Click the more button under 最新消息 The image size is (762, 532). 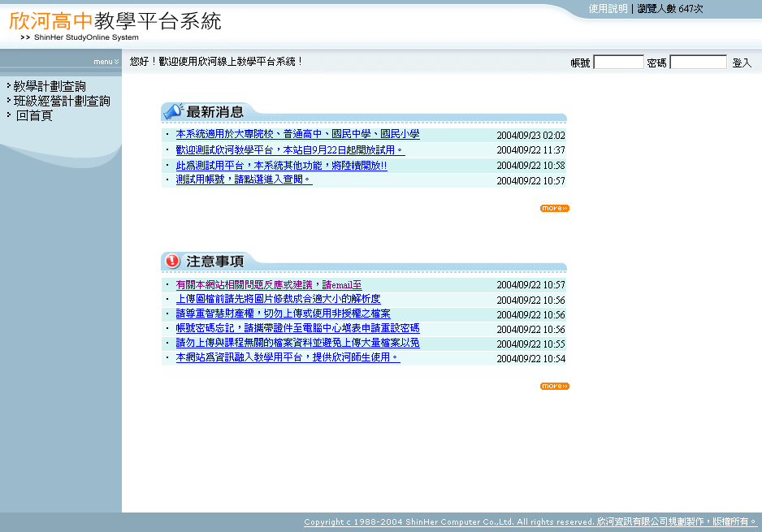pos(554,209)
